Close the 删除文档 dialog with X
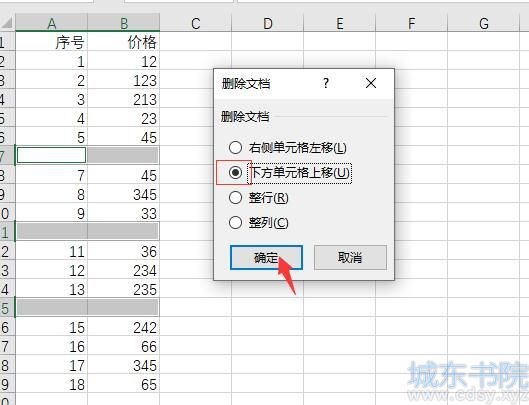 [371, 83]
